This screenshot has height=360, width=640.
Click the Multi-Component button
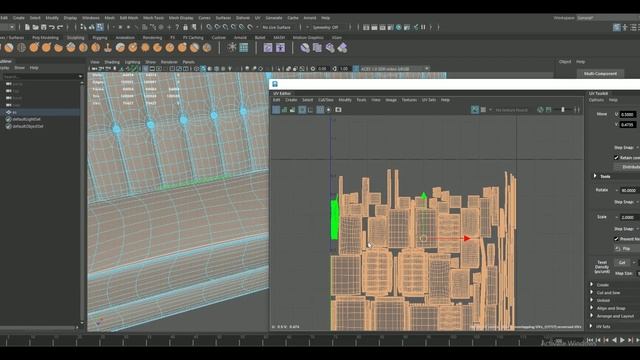[x=600, y=74]
